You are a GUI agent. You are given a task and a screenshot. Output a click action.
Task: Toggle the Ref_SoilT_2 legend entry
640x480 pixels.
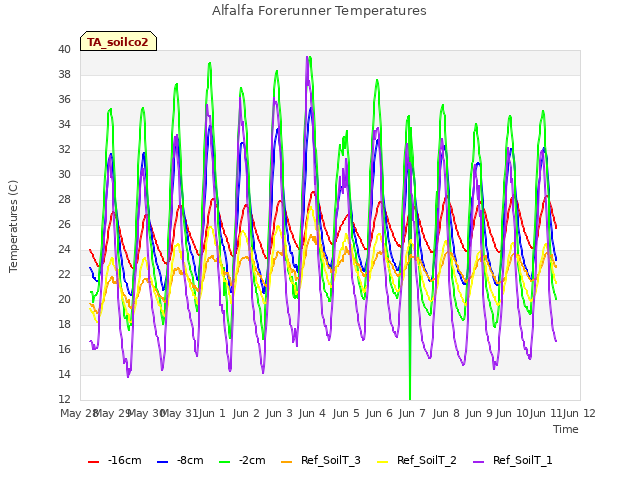(417, 461)
